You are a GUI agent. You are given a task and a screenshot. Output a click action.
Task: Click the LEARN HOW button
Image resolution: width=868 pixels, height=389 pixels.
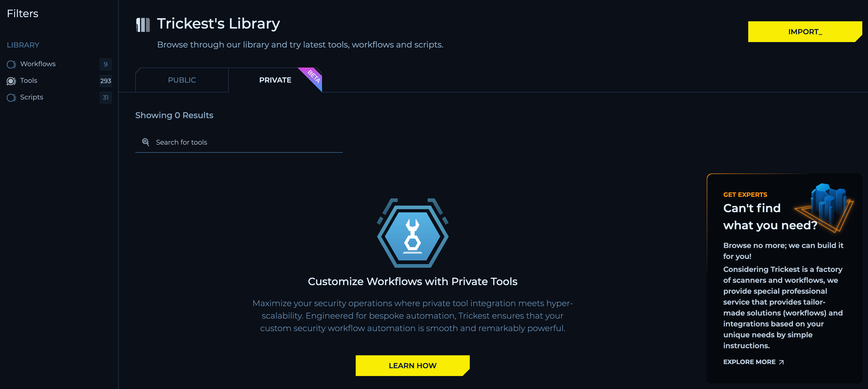click(412, 365)
